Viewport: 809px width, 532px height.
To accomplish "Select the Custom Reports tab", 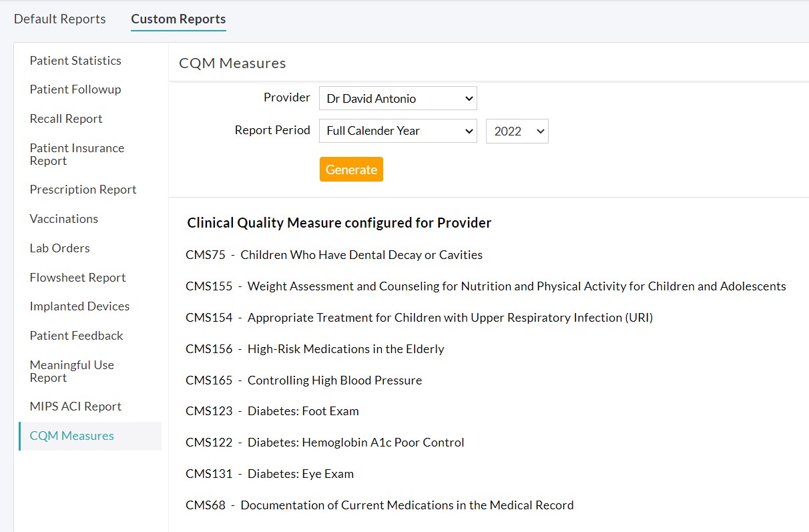I will (178, 19).
